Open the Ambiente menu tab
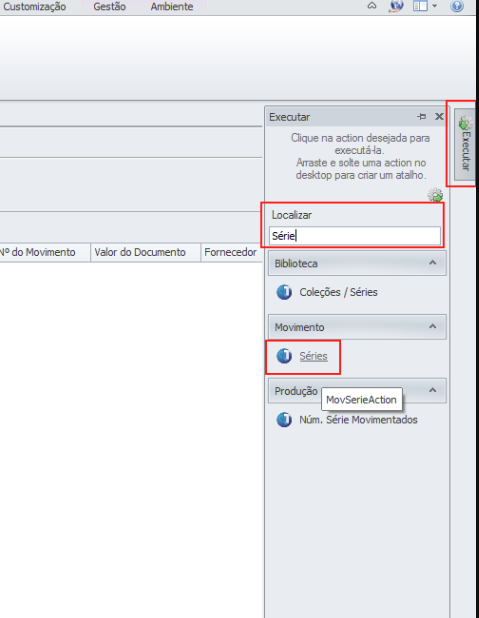479x618 pixels. [172, 7]
